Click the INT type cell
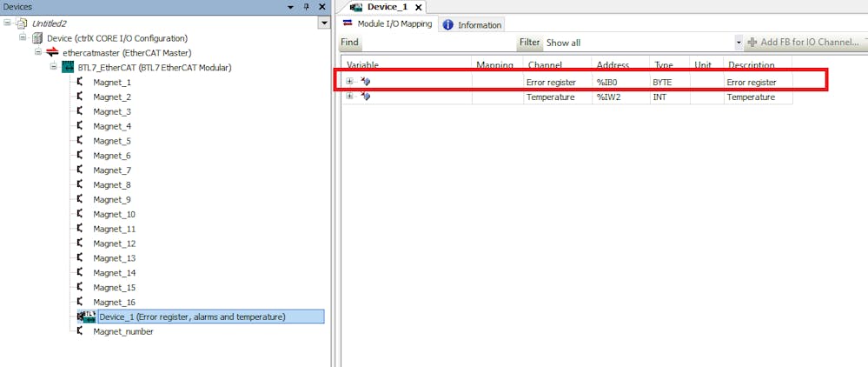The image size is (868, 367). point(670,97)
